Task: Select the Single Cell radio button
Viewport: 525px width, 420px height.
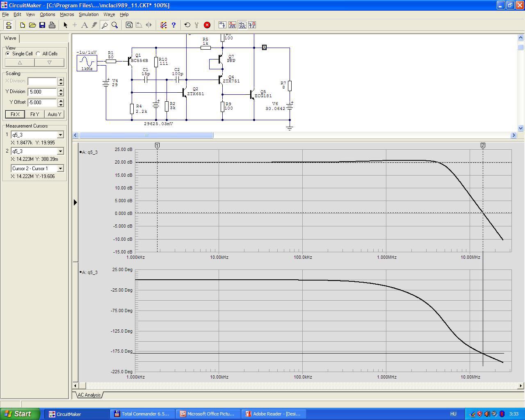Action: coord(8,54)
